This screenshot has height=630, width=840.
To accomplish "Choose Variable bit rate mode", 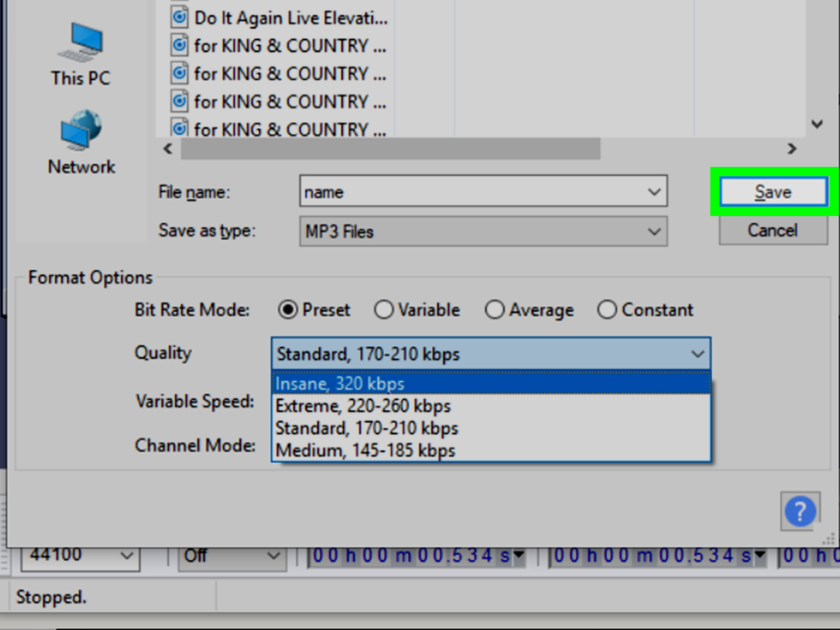I will coord(384,310).
